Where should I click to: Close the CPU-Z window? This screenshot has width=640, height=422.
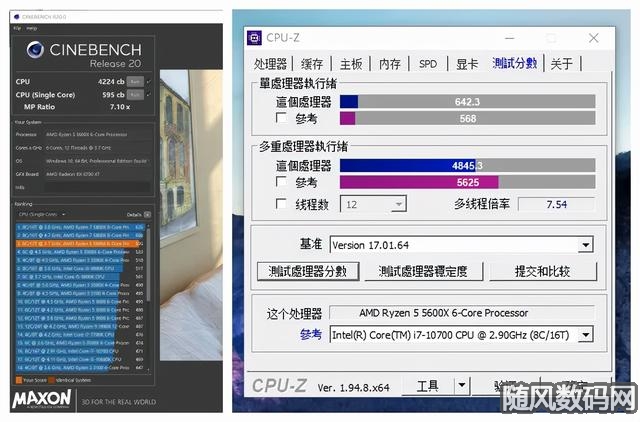pyautogui.click(x=593, y=38)
